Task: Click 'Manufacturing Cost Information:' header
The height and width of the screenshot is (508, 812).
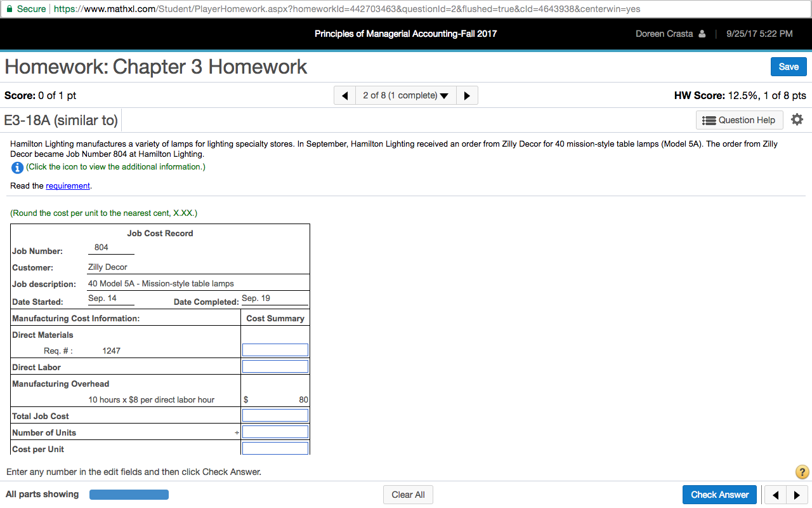Action: (x=76, y=318)
